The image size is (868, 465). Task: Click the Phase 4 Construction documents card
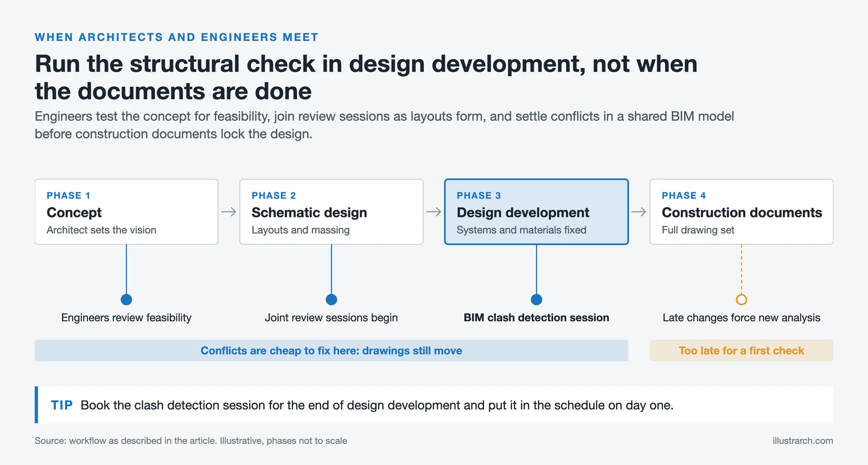coord(742,212)
